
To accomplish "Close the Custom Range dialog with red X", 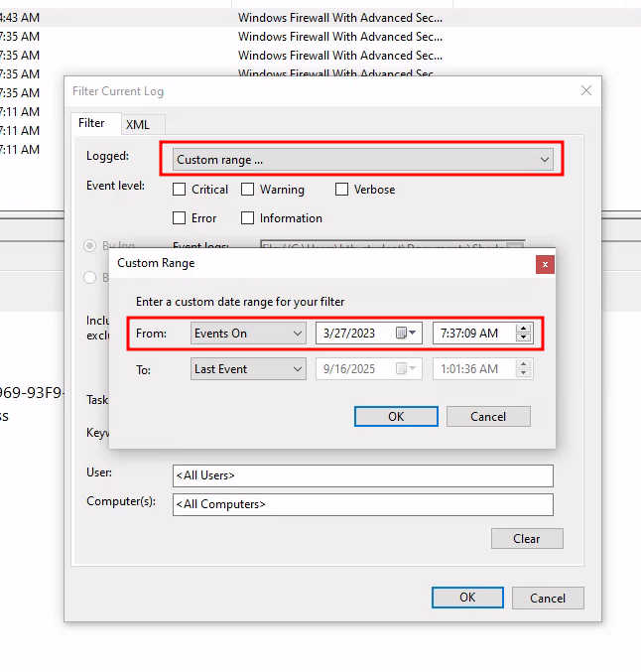I will click(x=545, y=264).
